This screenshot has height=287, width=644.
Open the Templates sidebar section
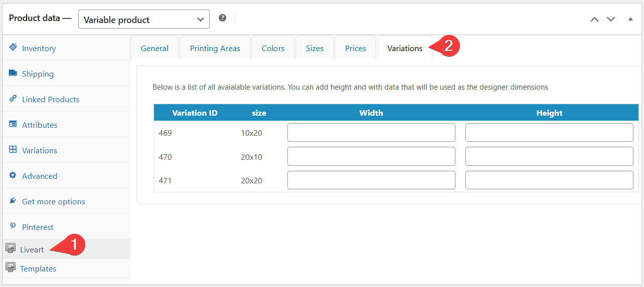pyautogui.click(x=38, y=269)
